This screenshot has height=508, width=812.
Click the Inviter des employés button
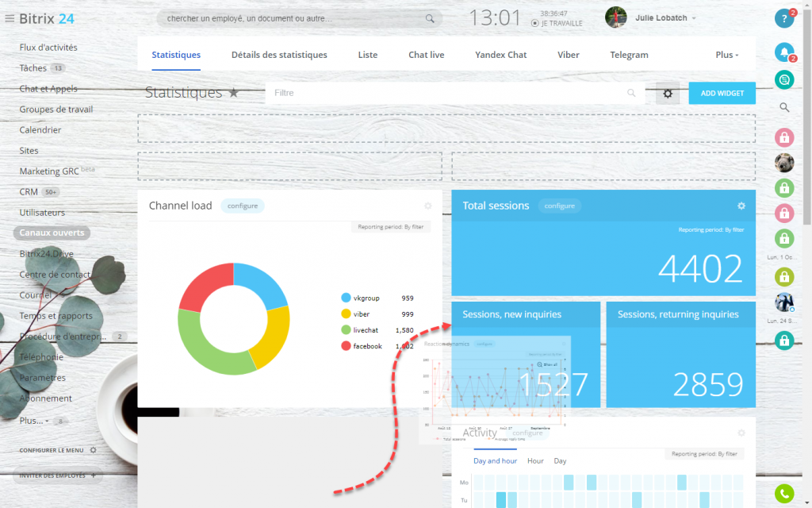(57, 475)
